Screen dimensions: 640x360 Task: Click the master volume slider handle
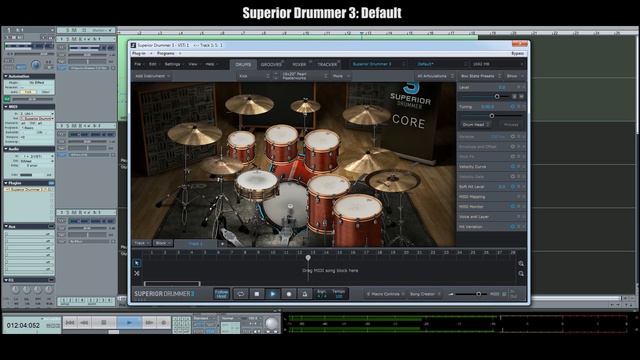click(478, 294)
